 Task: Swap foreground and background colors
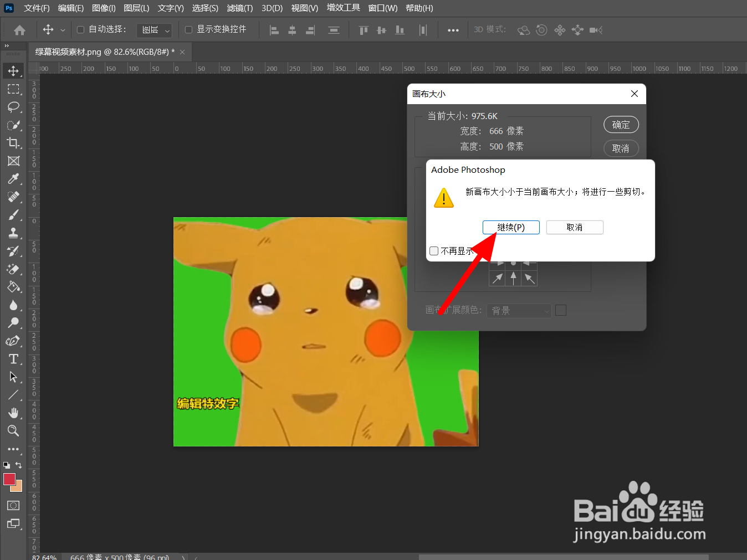[x=19, y=465]
